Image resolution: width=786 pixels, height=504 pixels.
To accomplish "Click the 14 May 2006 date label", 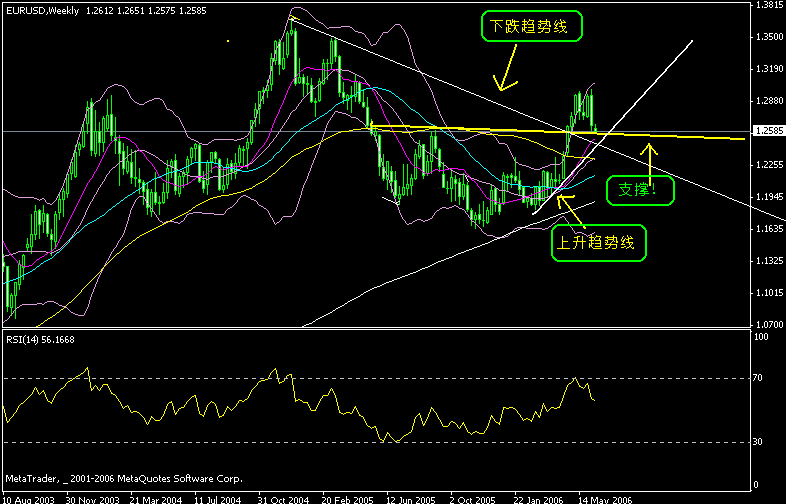I will pos(605,500).
